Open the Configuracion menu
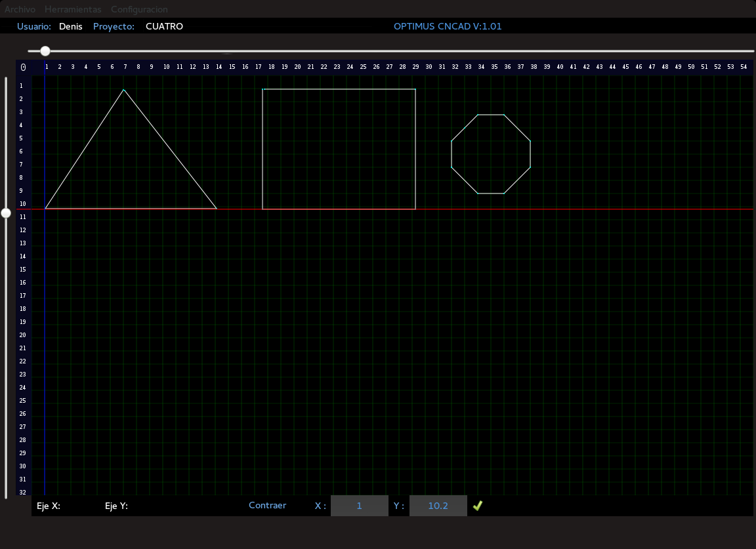The image size is (756, 549). [x=139, y=9]
